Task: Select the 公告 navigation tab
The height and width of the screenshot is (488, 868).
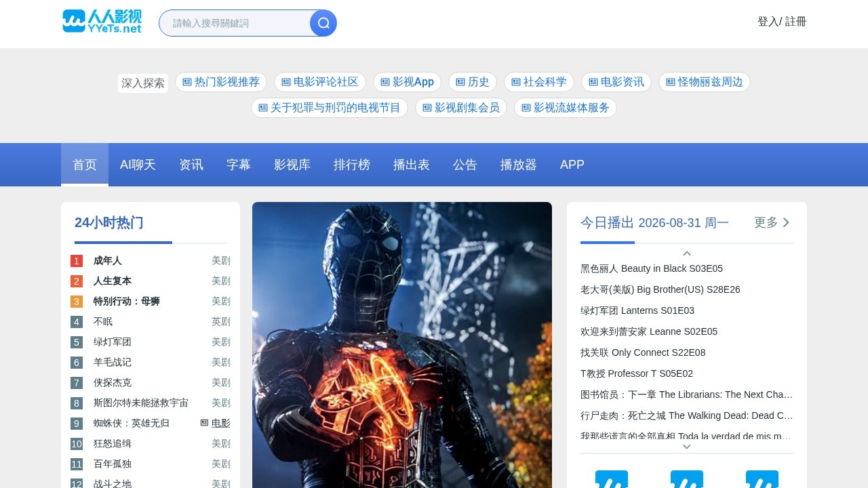Action: [465, 165]
